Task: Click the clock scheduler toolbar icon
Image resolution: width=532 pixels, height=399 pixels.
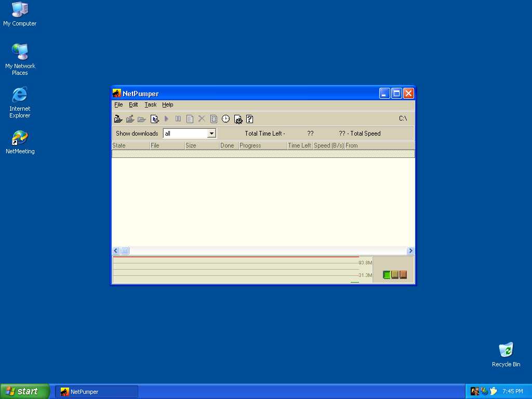Action: pyautogui.click(x=225, y=119)
